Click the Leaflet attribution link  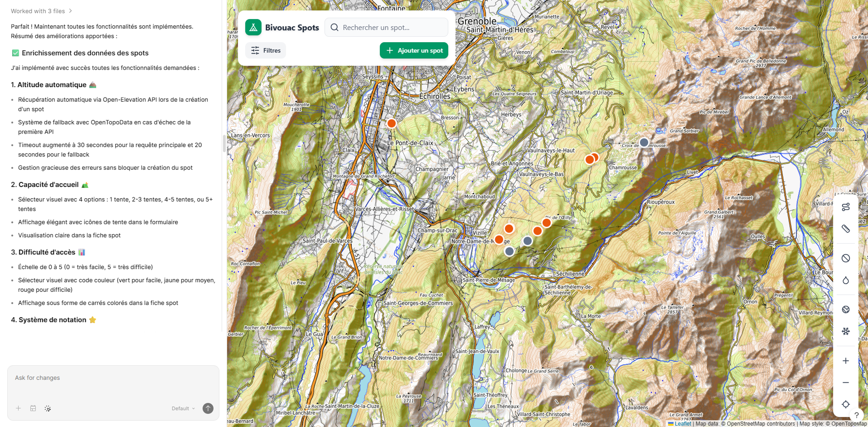682,424
